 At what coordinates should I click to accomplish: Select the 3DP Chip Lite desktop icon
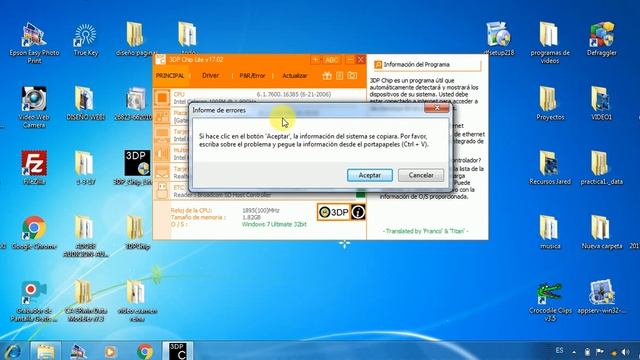point(137,167)
